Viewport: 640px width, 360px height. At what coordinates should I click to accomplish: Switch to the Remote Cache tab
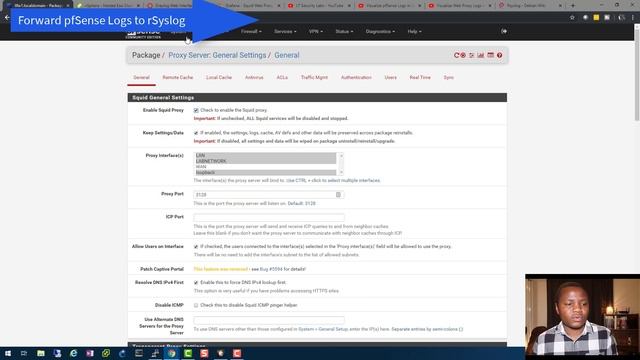point(178,77)
